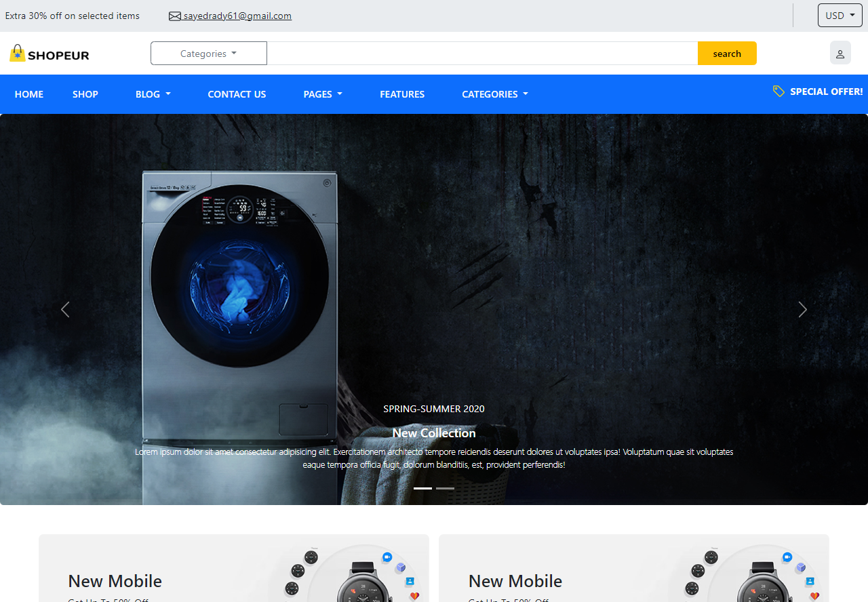Go to the Home page
This screenshot has height=602, width=868.
[29, 94]
